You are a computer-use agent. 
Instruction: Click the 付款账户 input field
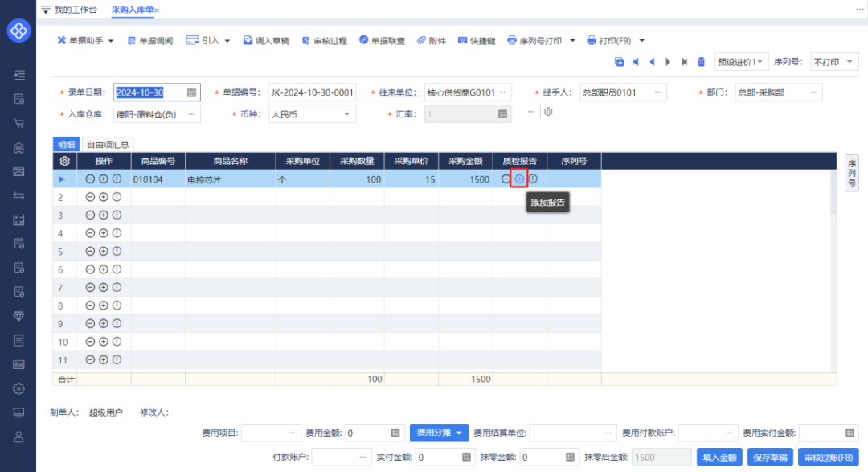342,457
